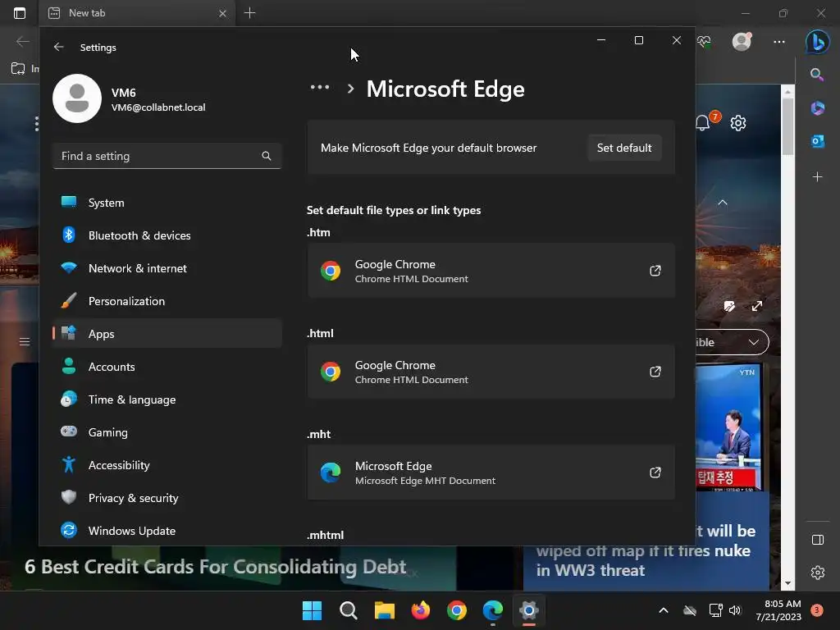This screenshot has height=630, width=840.
Task: Show hidden system tray icons
Action: pos(663,610)
